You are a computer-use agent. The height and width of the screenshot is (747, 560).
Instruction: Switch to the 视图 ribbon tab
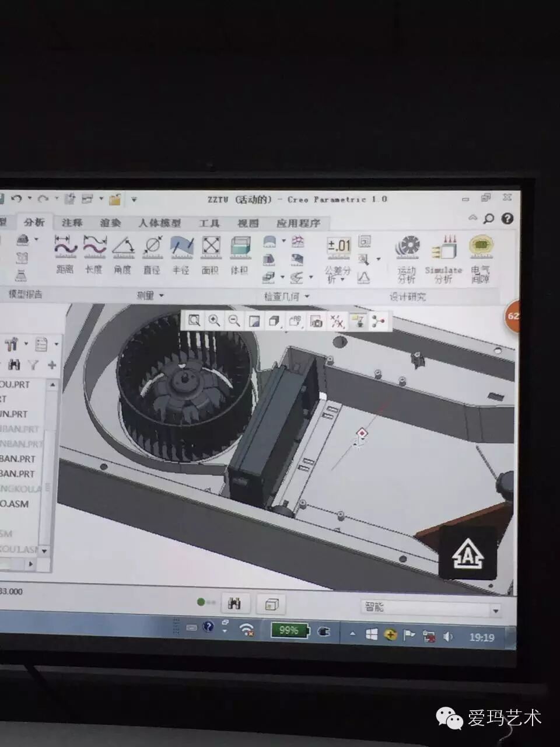pos(248,224)
